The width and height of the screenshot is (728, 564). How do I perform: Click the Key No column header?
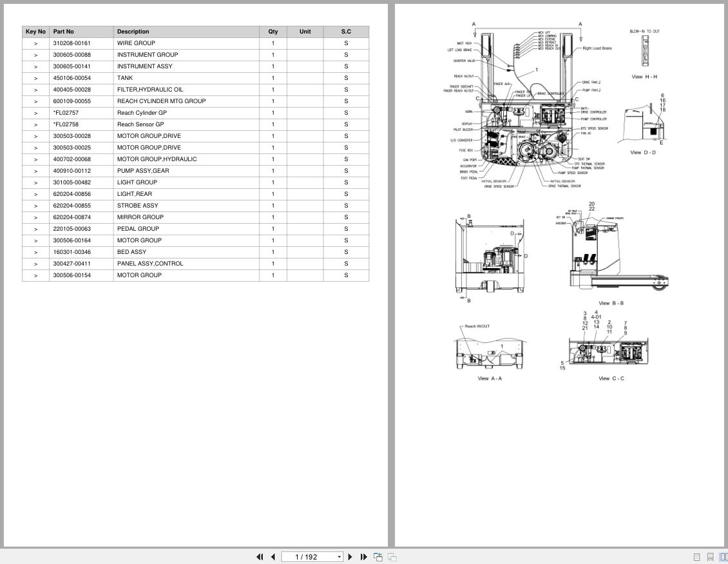pyautogui.click(x=35, y=32)
